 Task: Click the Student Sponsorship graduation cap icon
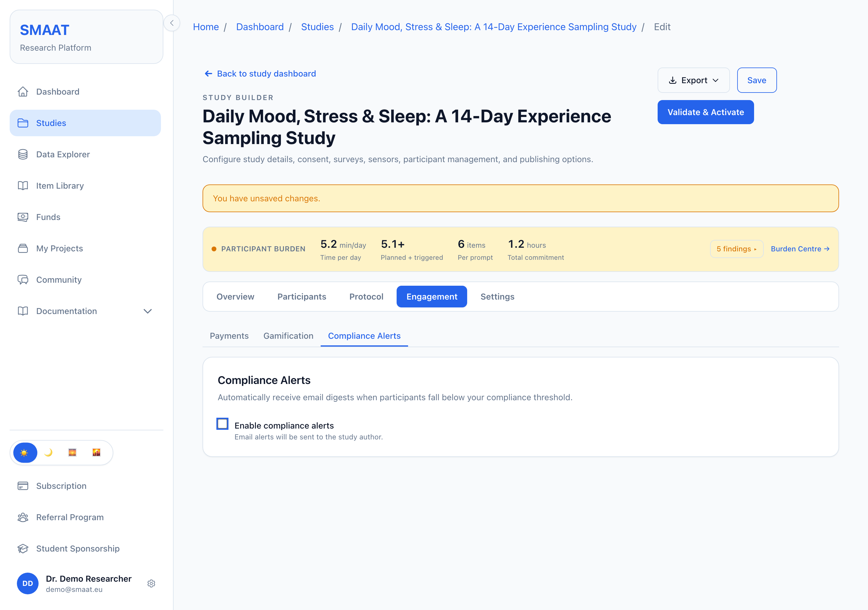tap(23, 549)
